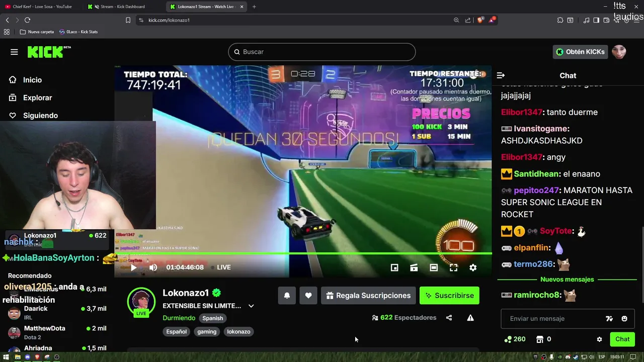The height and width of the screenshot is (362, 644).
Task: Close the Lokonazo1 Stream tab
Action: tap(242, 7)
